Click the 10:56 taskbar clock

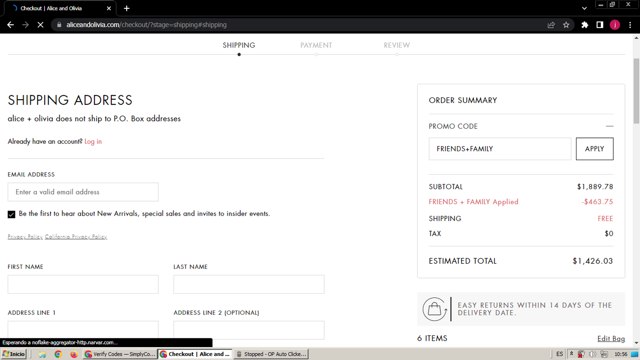click(620, 354)
